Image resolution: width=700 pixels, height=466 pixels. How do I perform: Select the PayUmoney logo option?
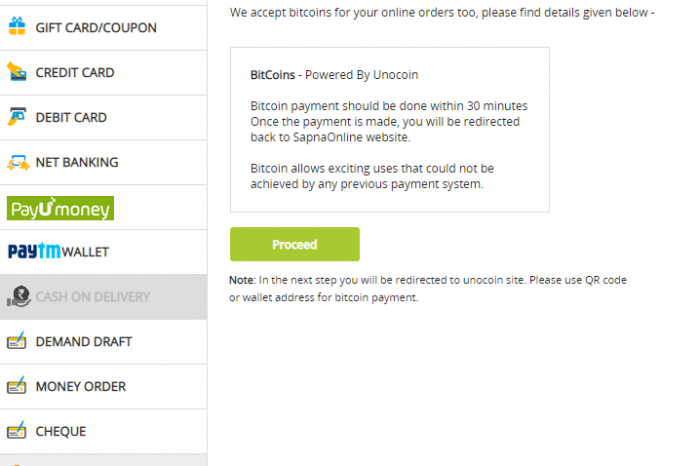(x=60, y=208)
